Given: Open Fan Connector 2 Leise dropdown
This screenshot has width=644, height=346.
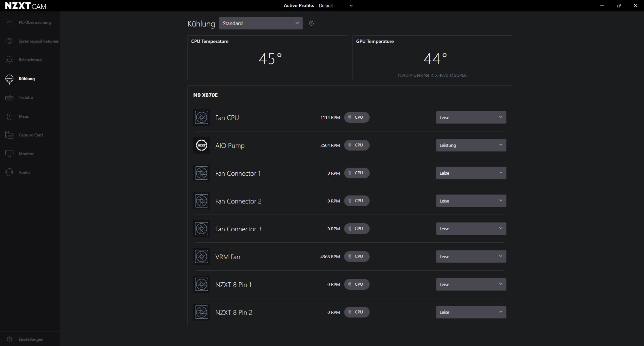Looking at the screenshot, I should [471, 201].
